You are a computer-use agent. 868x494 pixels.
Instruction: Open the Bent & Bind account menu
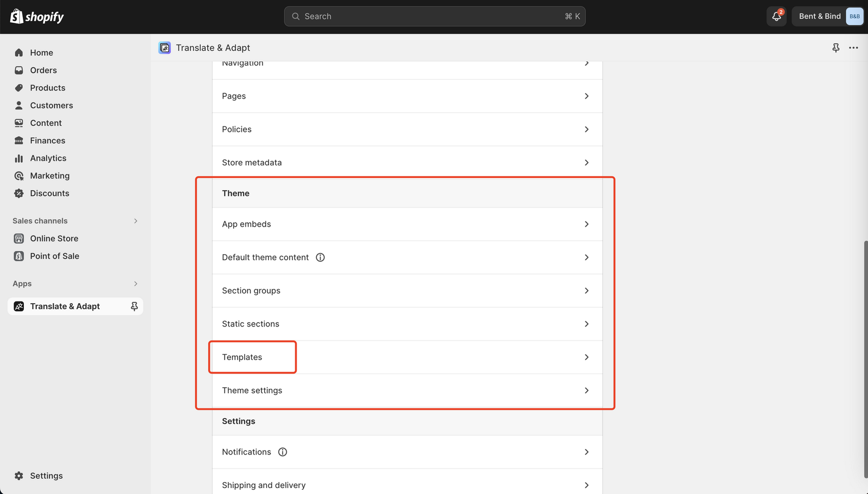827,16
